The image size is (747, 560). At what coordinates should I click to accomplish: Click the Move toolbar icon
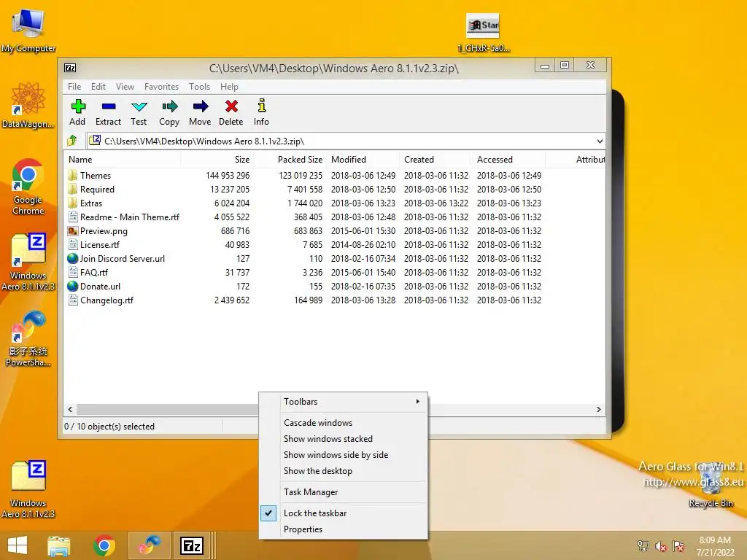(200, 112)
